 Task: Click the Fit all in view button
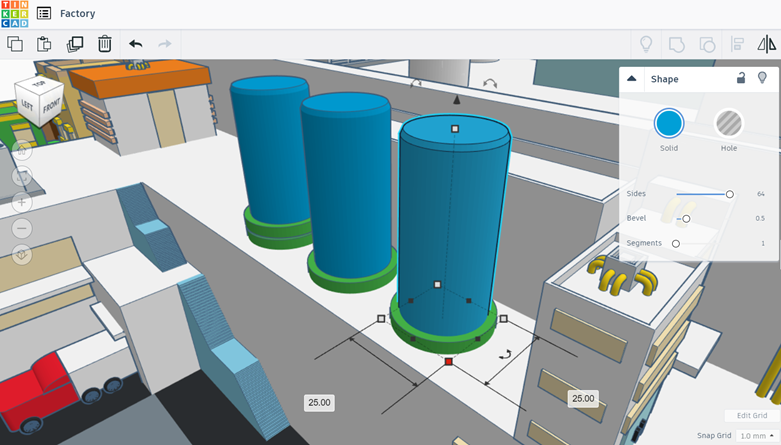pos(22,176)
